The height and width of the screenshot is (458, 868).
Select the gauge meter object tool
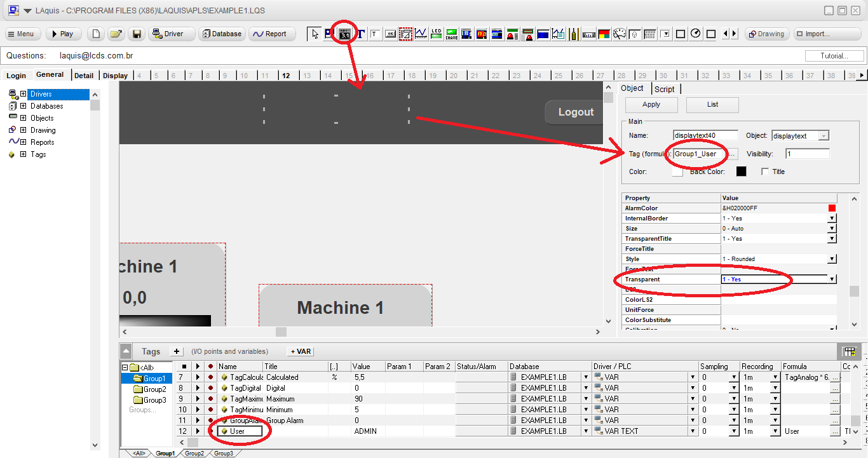pos(619,34)
